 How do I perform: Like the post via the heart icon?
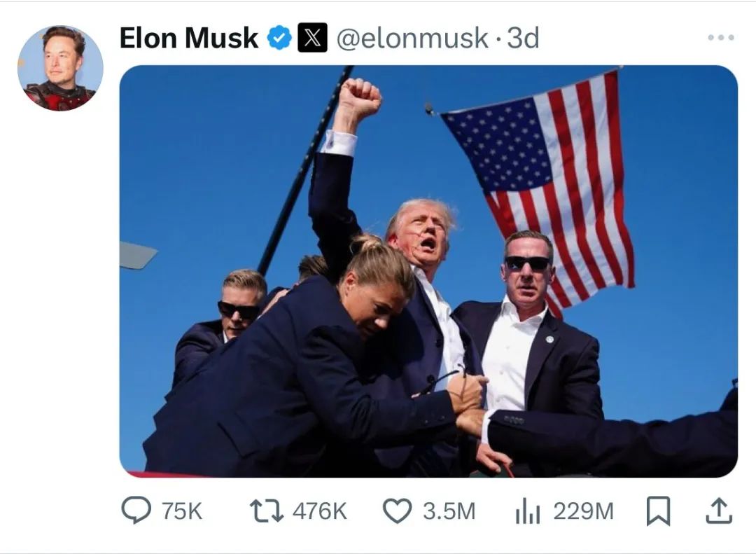397,511
